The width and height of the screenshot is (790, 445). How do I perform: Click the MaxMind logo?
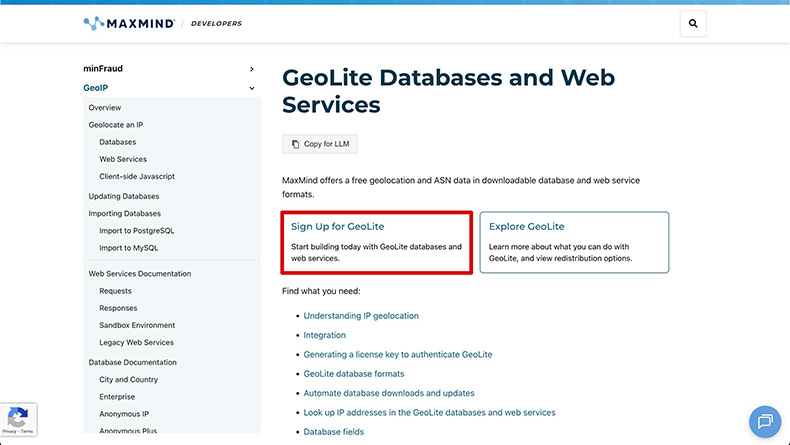[x=129, y=23]
